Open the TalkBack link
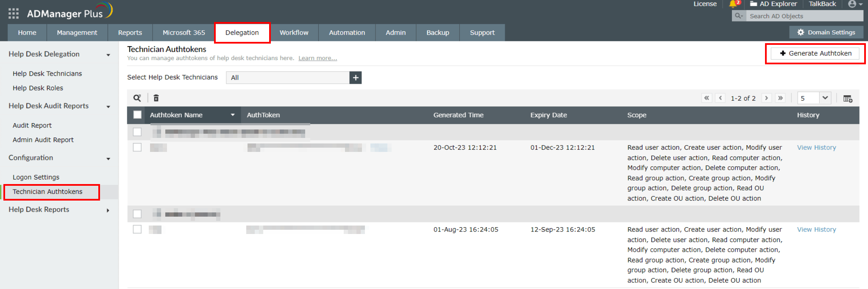This screenshot has height=289, width=868. pos(822,4)
